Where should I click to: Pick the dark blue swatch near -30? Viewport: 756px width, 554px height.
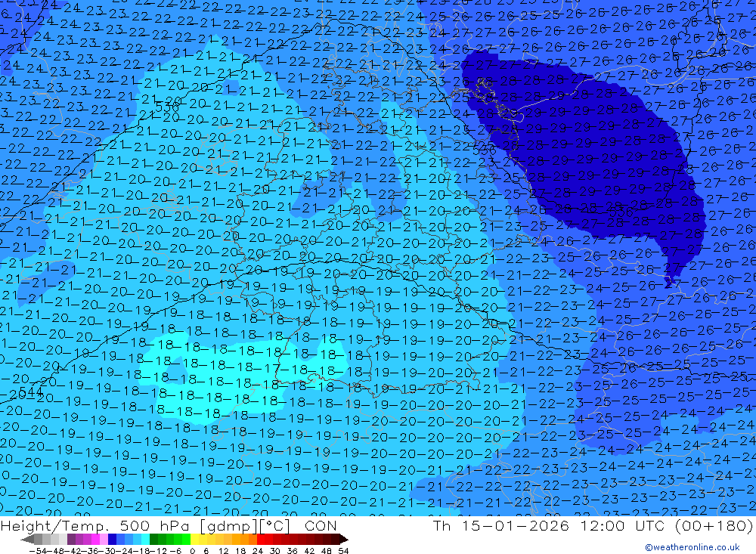[112, 539]
